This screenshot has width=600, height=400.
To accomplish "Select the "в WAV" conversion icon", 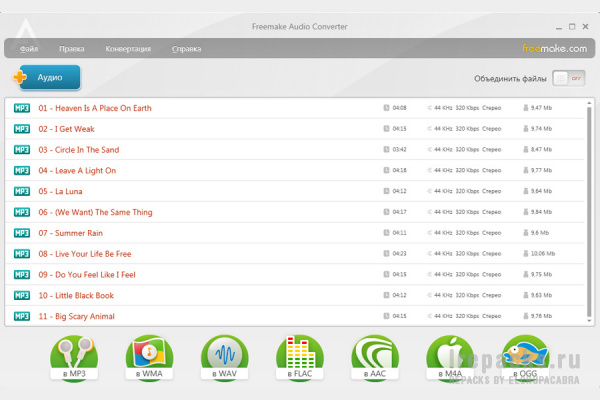I will (x=224, y=358).
